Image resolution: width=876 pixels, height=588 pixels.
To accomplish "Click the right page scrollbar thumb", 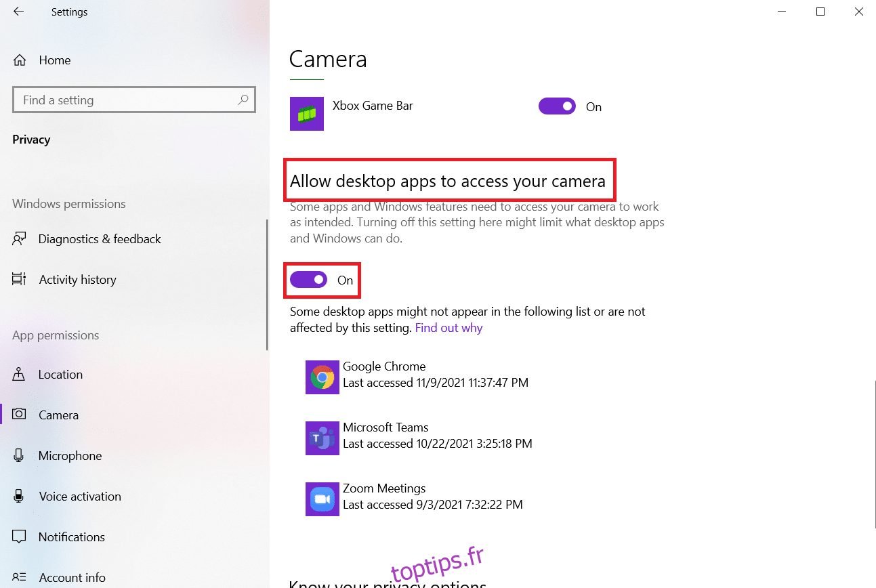I will point(875,455).
